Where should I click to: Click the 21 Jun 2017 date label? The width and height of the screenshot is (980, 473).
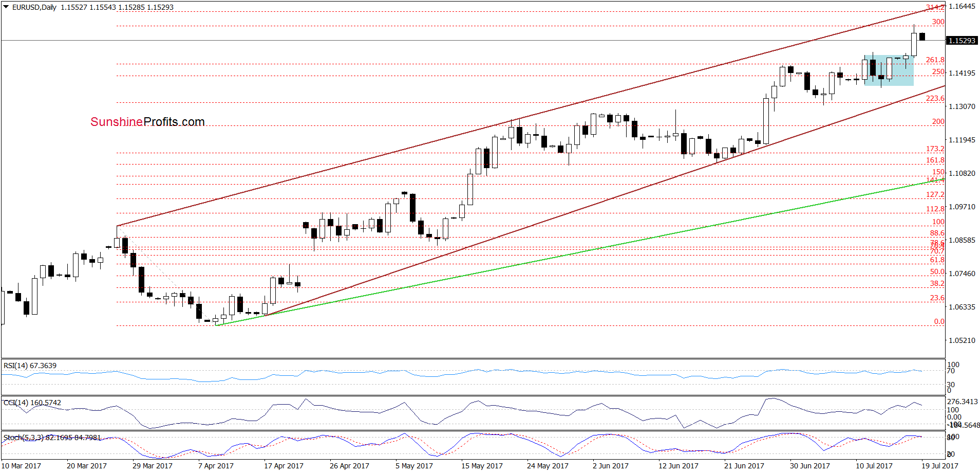coord(744,466)
